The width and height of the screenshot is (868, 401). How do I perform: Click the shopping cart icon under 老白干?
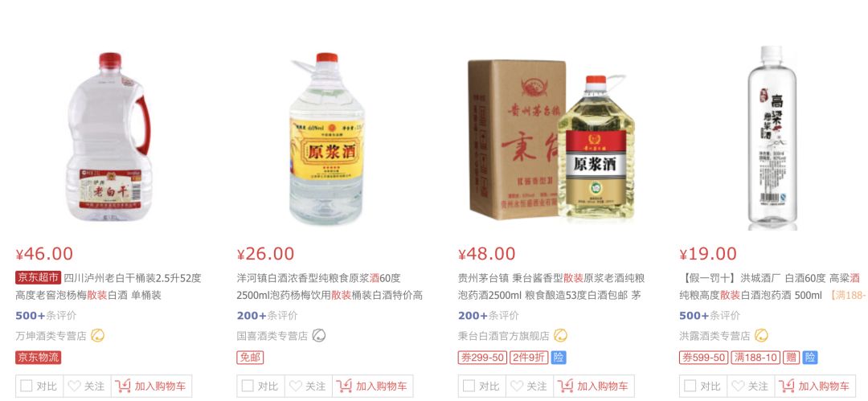click(x=123, y=386)
